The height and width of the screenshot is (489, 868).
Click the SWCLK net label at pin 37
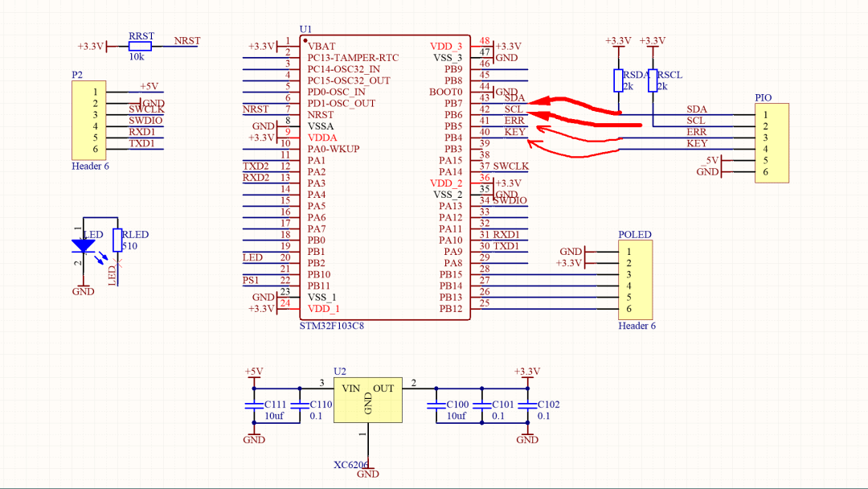point(511,166)
